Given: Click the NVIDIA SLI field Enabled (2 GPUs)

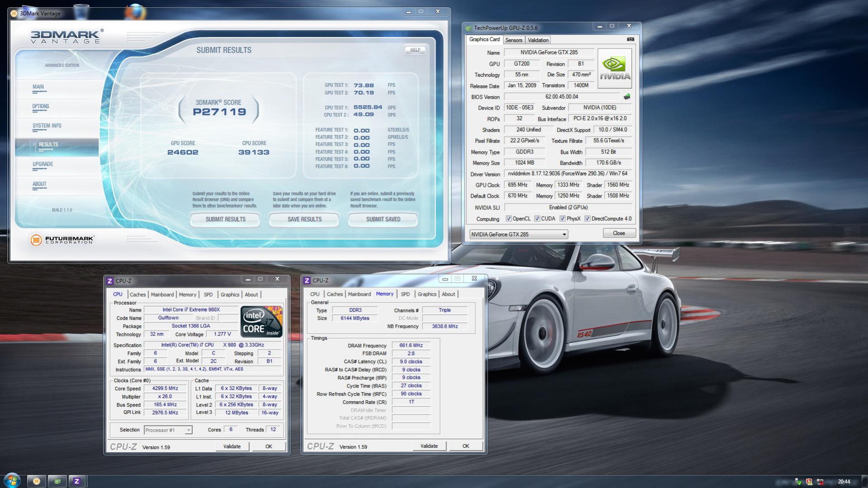Looking at the screenshot, I should pyautogui.click(x=568, y=208).
